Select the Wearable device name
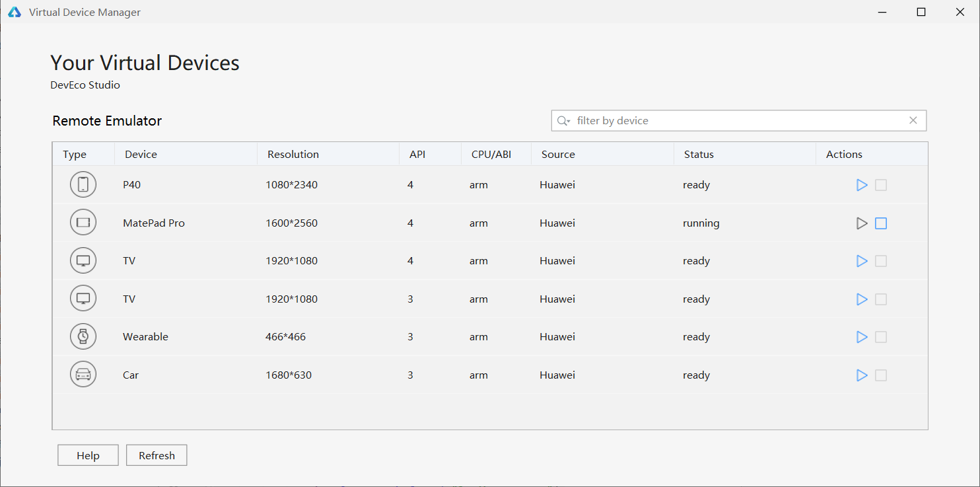The image size is (980, 487). (x=145, y=337)
